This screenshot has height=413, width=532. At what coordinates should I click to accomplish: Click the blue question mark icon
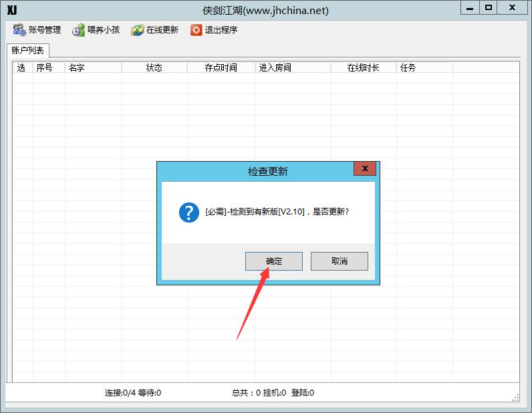coord(189,213)
